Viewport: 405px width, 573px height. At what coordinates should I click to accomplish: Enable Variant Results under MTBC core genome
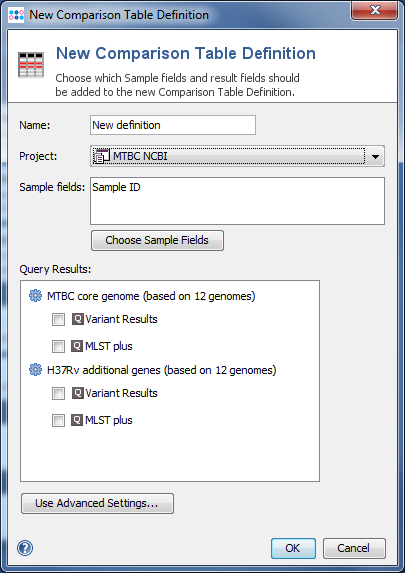tap(58, 319)
